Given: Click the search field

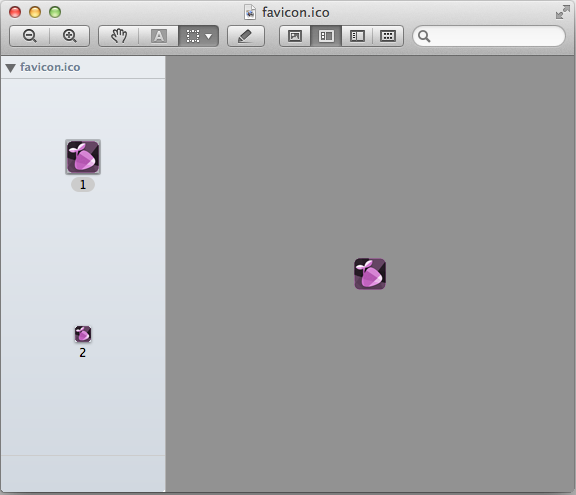Looking at the screenshot, I should click(489, 36).
